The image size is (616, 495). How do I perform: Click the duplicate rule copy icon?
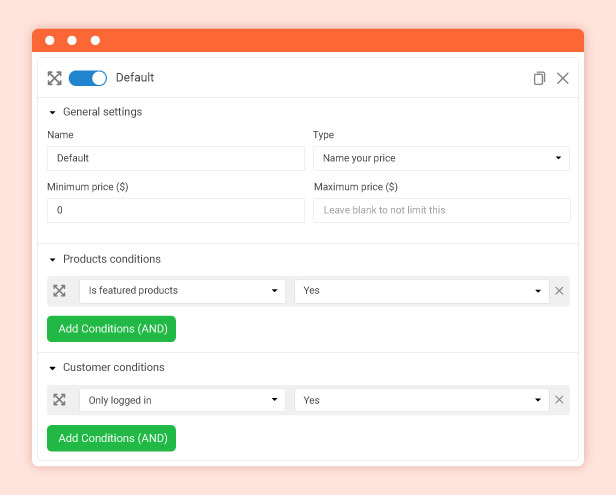click(x=539, y=78)
